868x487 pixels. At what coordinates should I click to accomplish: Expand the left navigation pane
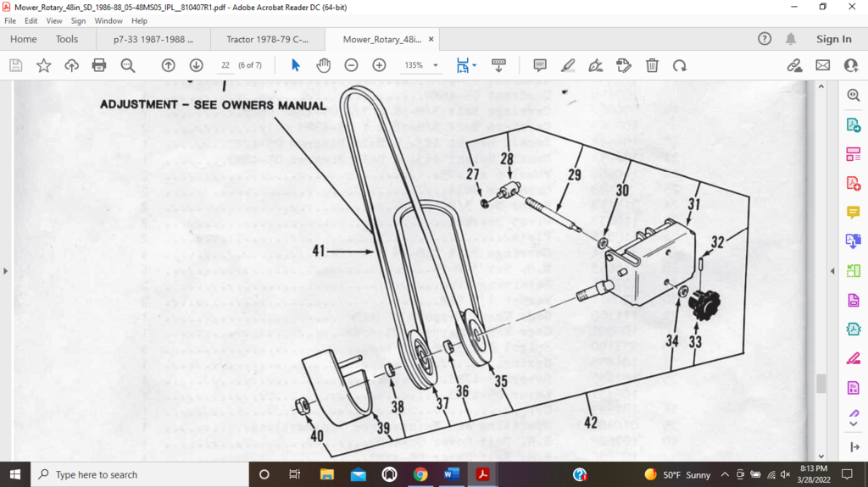click(6, 271)
